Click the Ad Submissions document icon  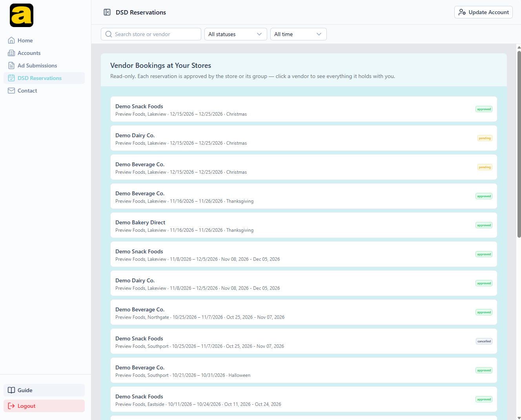11,65
